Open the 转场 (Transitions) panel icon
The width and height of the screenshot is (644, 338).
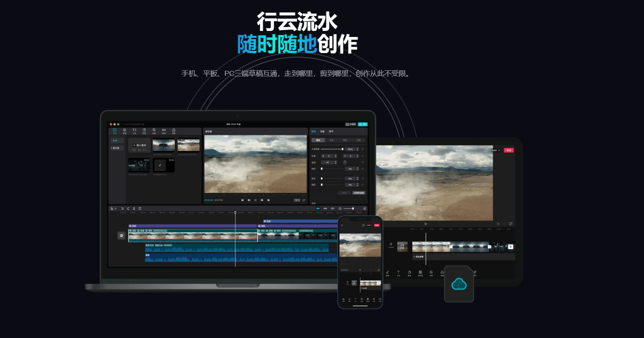pos(164,131)
